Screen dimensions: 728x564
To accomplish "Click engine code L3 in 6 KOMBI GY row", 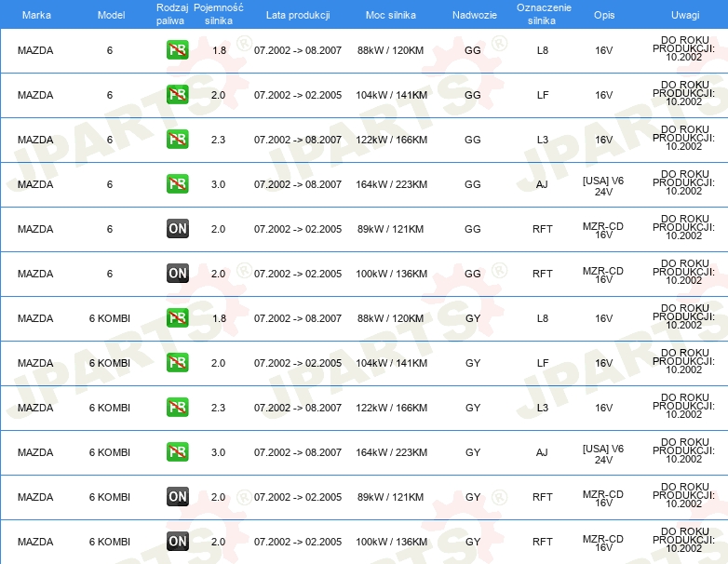I will pyautogui.click(x=543, y=408).
